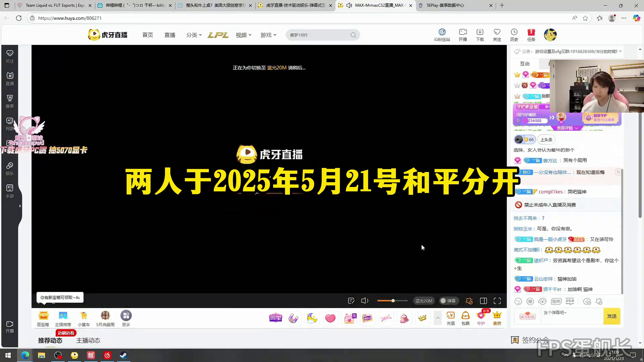Image resolution: width=644 pixels, height=362 pixels.
Task: Toggle chat message filter icon
Action: point(587,301)
